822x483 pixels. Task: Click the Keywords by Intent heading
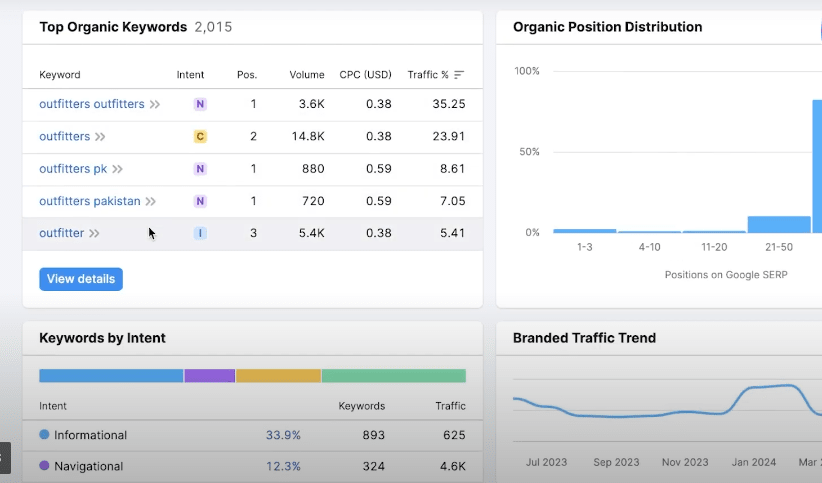point(102,338)
